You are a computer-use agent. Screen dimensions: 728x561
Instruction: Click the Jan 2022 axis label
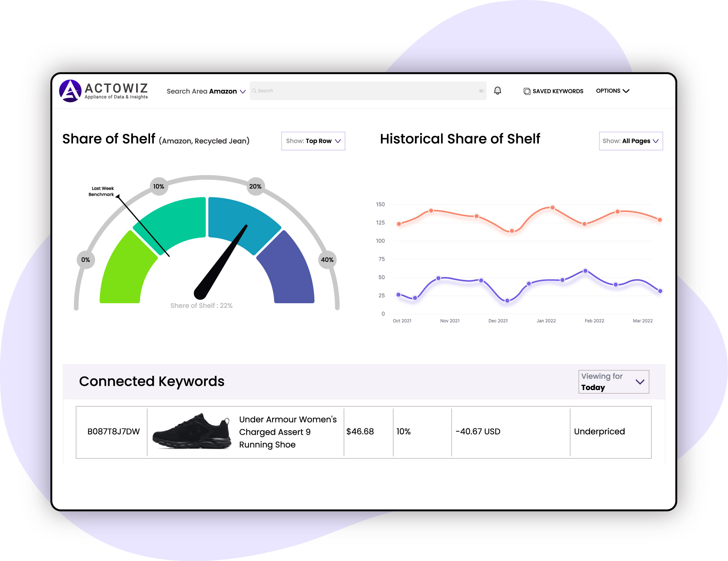pos(546,321)
